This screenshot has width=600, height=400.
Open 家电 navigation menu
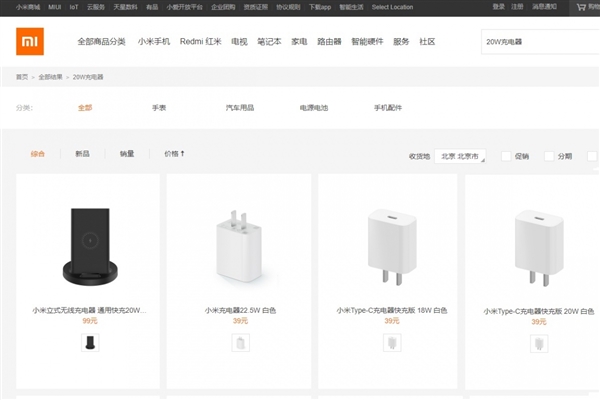point(299,41)
